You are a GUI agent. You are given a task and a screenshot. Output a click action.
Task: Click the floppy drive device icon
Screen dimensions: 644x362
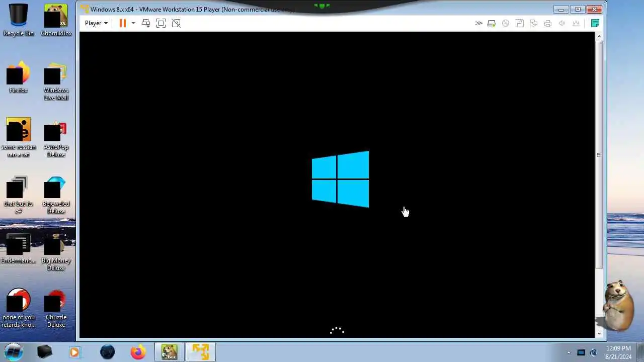pyautogui.click(x=520, y=23)
